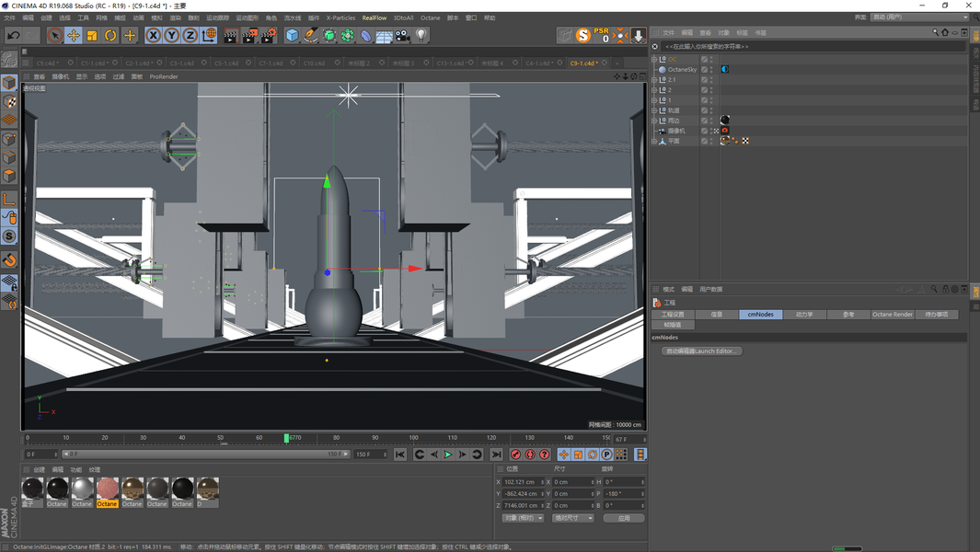The height and width of the screenshot is (552, 980).
Task: Activate the Rotate tool
Action: 110,36
